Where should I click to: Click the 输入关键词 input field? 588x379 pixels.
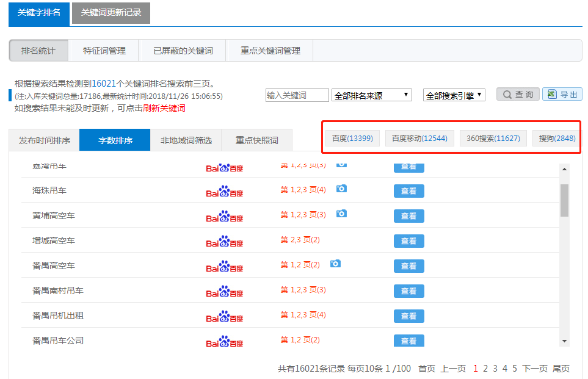[x=297, y=95]
